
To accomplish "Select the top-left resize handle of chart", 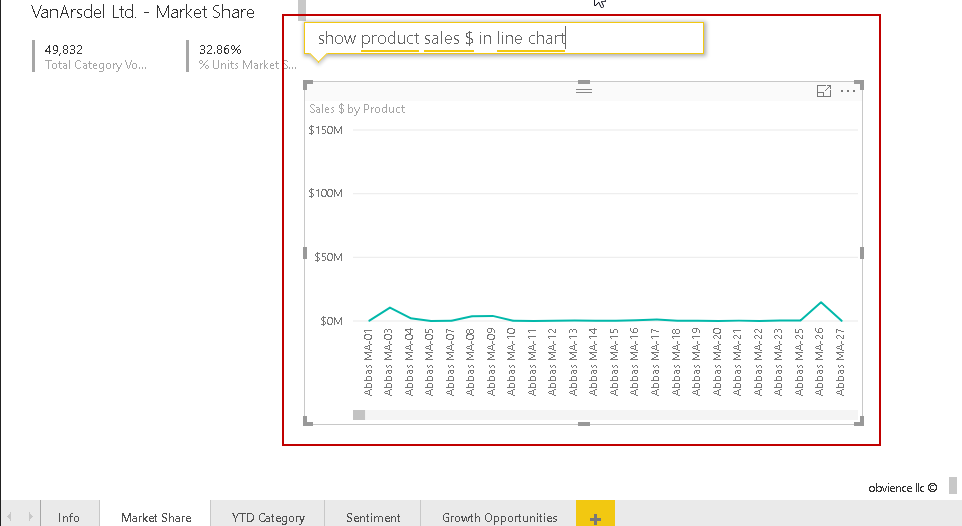I will (x=307, y=85).
